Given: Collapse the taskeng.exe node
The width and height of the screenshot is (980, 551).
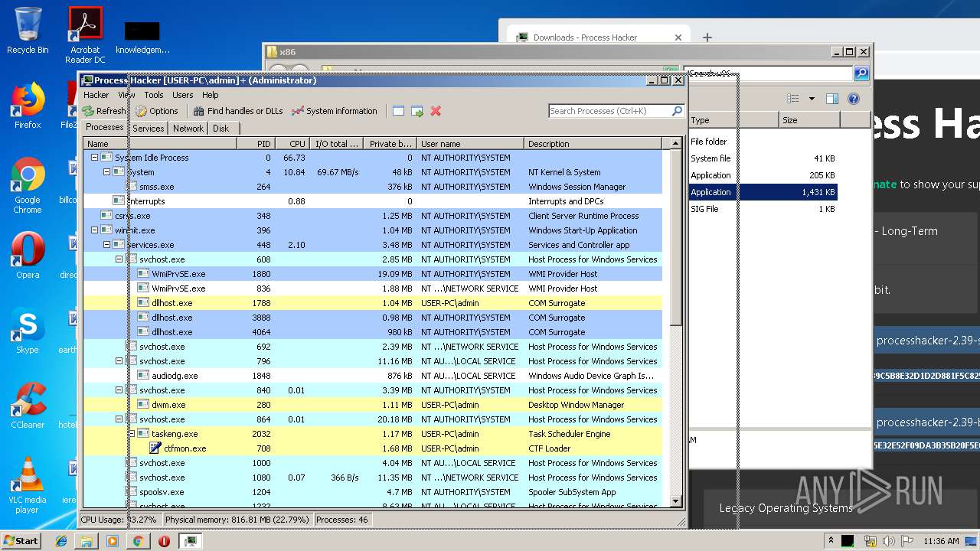Looking at the screenshot, I should tap(132, 434).
